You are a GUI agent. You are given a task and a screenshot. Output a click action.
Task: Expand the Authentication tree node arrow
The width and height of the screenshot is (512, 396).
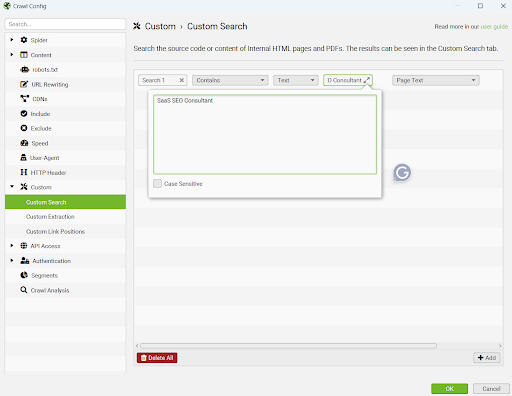pyautogui.click(x=12, y=260)
